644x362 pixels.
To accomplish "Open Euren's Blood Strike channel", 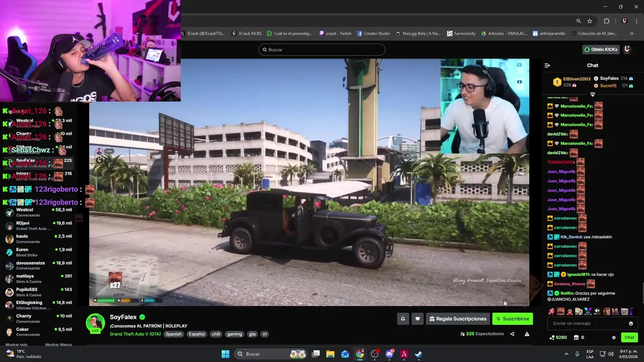I will pyautogui.click(x=39, y=252).
